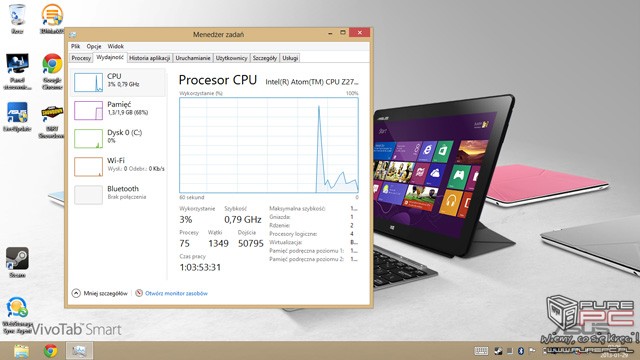The width and height of the screenshot is (640, 360).
Task: Switch to the Usługi tab
Action: (x=290, y=58)
